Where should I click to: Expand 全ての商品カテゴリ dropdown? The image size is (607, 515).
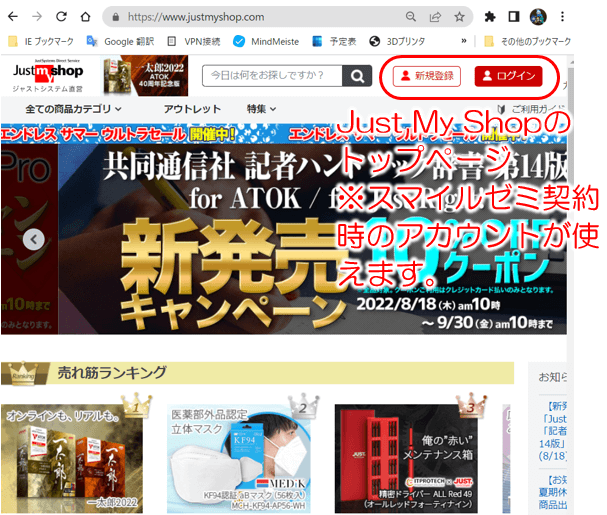74,109
